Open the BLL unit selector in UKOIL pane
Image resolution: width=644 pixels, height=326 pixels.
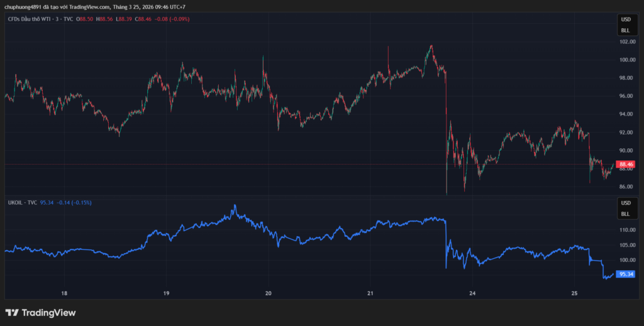coord(625,214)
